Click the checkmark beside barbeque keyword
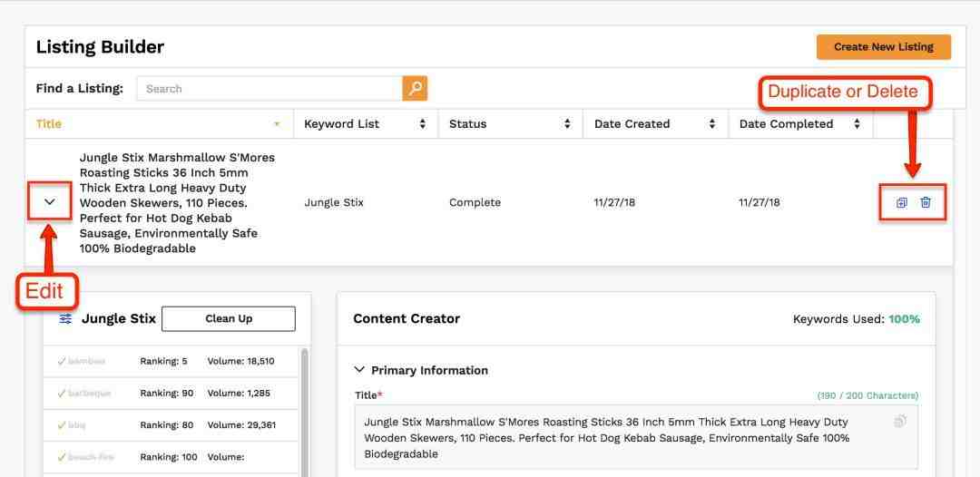 (x=62, y=393)
